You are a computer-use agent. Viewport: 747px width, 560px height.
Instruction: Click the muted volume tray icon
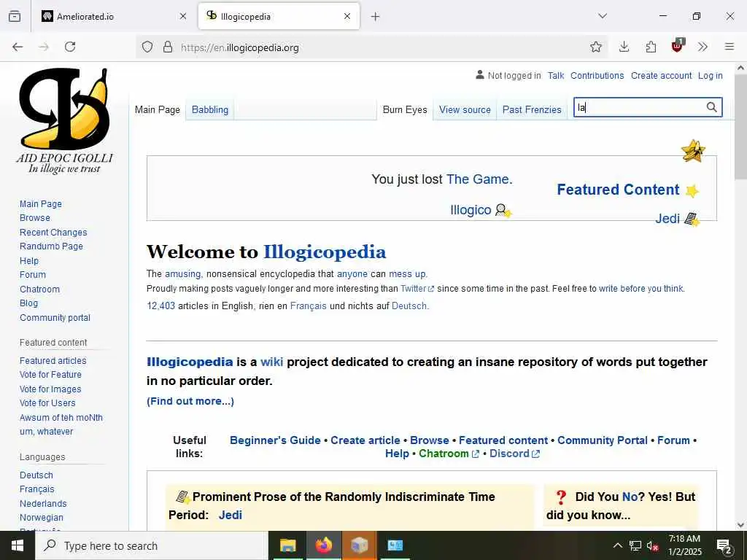[652, 545]
